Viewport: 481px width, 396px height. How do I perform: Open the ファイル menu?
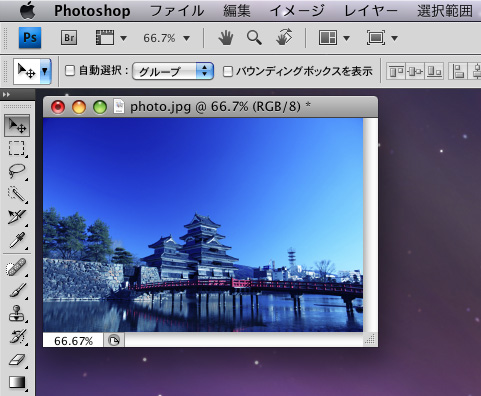click(x=177, y=11)
